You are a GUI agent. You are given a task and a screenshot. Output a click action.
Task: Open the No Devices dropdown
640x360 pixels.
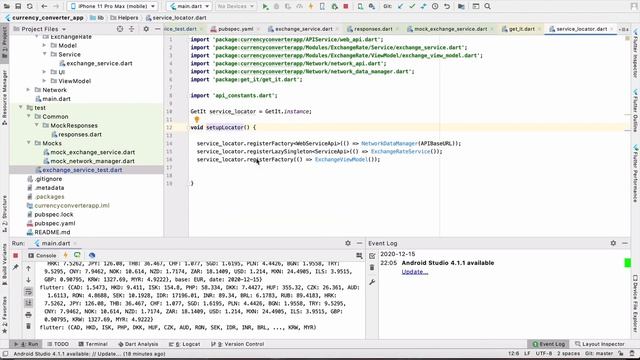click(235, 7)
